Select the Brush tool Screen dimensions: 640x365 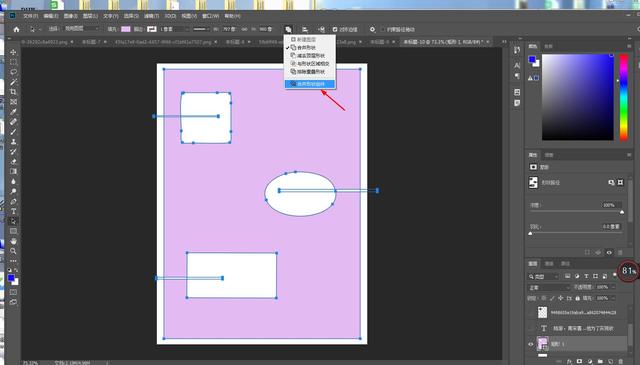pyautogui.click(x=13, y=131)
